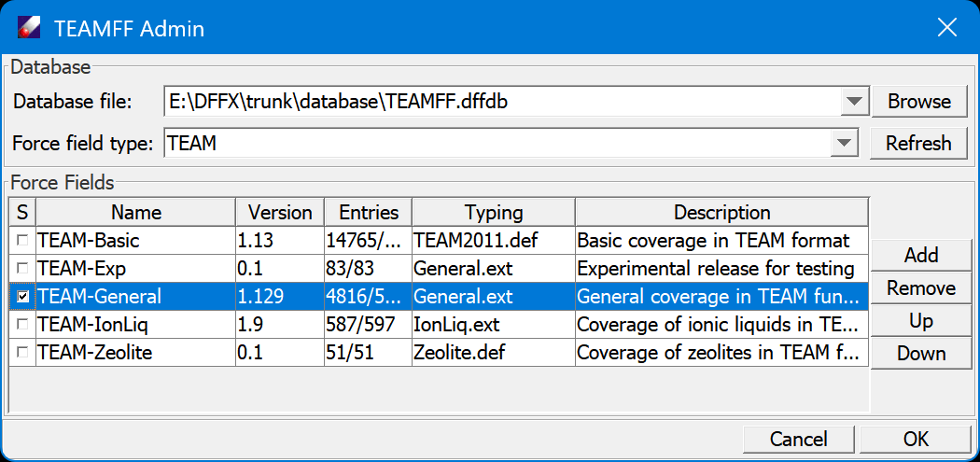The height and width of the screenshot is (462, 980).
Task: Sort by the Typing column header
Action: click(x=494, y=213)
